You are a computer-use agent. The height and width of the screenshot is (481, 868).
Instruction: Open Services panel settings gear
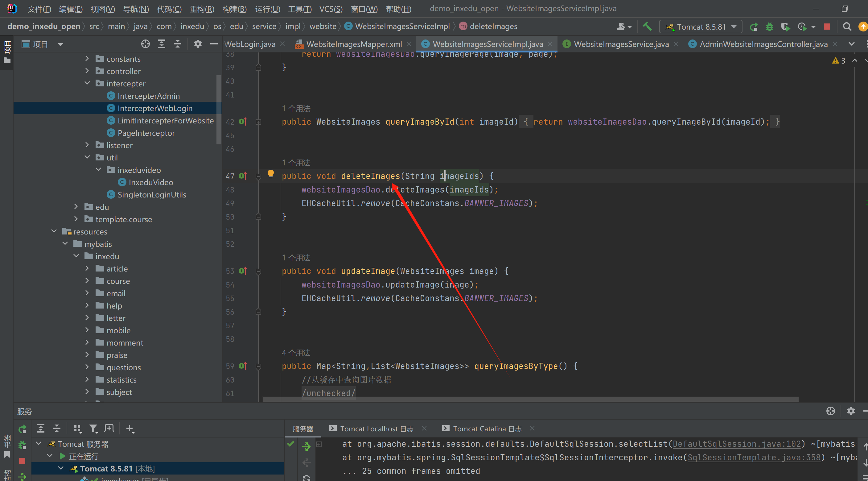pos(851,411)
